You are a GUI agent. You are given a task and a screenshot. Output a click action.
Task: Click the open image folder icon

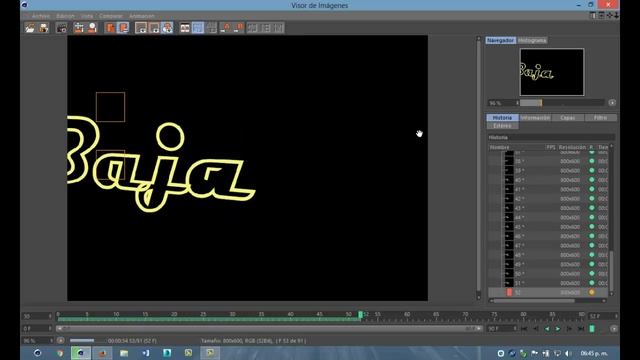pyautogui.click(x=30, y=28)
